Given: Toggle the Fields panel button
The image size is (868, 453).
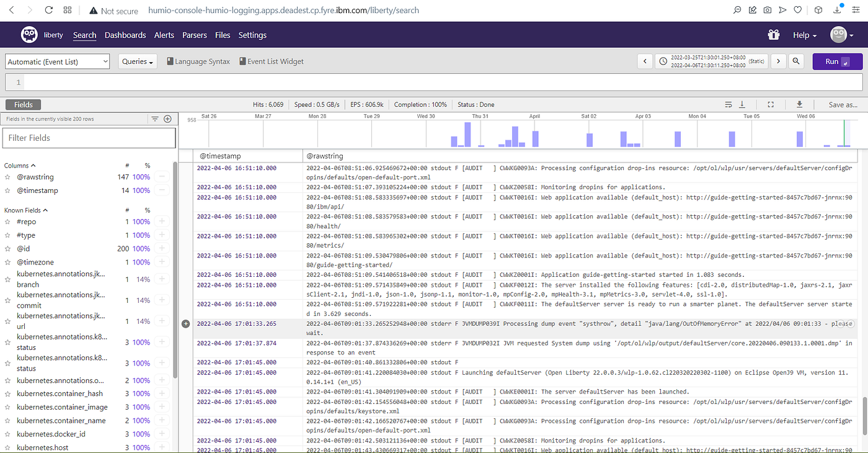Looking at the screenshot, I should pyautogui.click(x=24, y=105).
